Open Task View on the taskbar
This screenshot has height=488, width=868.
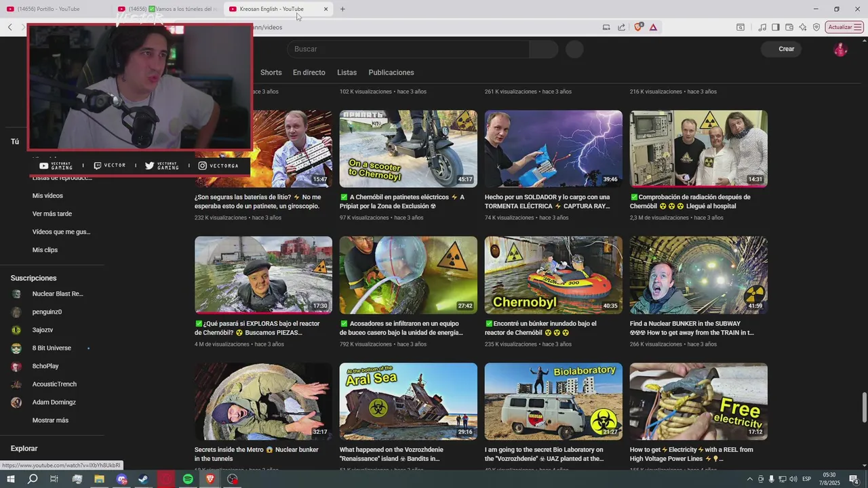(55, 479)
